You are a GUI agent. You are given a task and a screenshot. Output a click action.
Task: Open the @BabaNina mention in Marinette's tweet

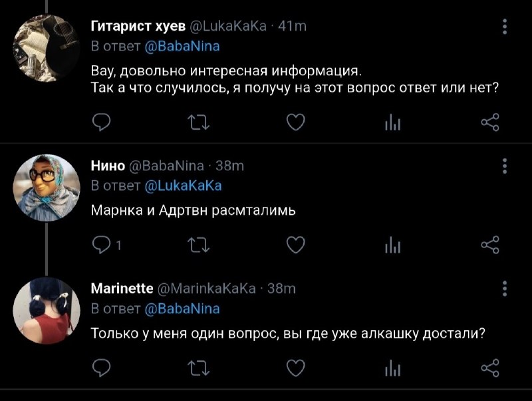[x=182, y=309]
